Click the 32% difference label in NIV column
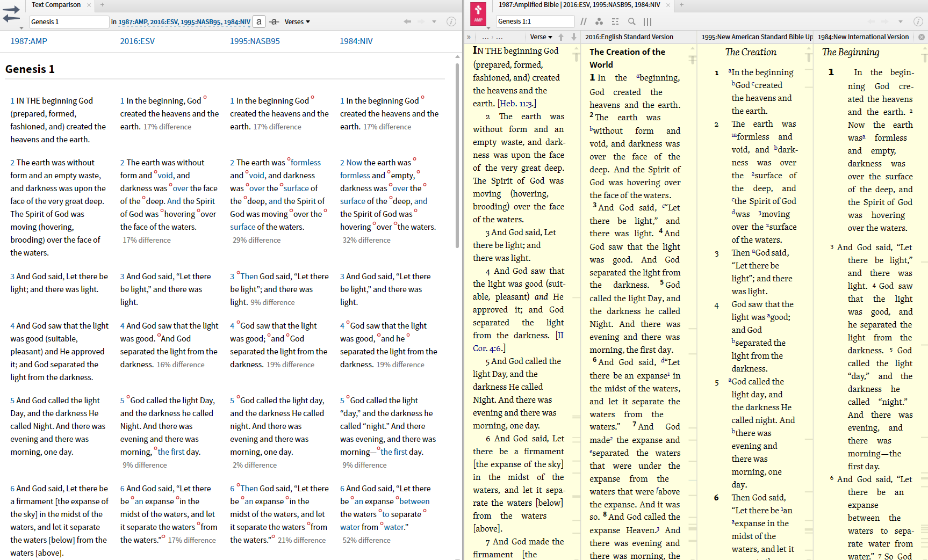The image size is (928, 560). click(x=366, y=240)
